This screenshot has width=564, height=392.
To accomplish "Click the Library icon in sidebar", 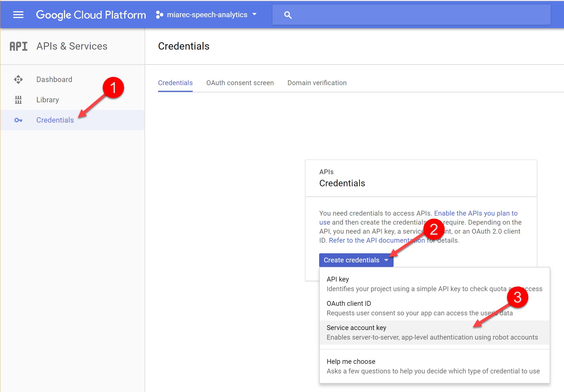I will (x=18, y=100).
